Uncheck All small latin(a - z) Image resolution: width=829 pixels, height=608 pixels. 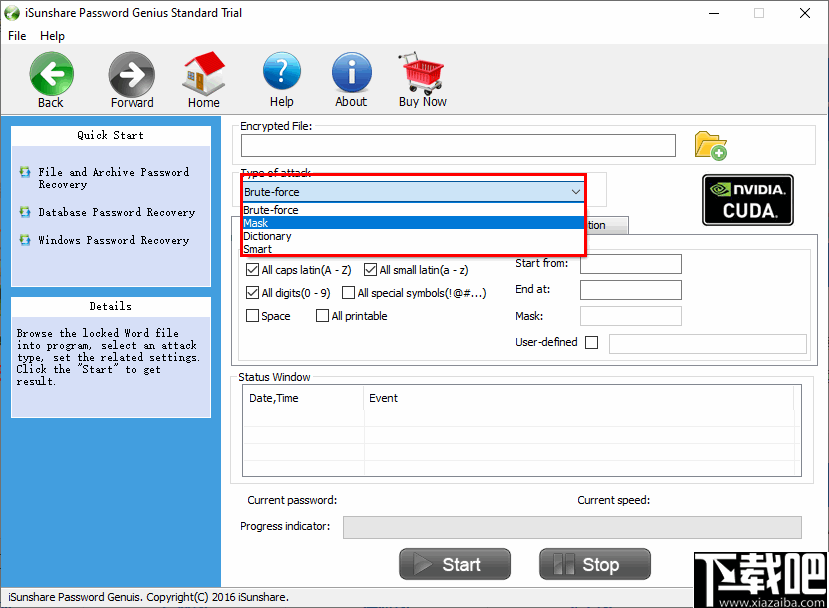pyautogui.click(x=370, y=270)
